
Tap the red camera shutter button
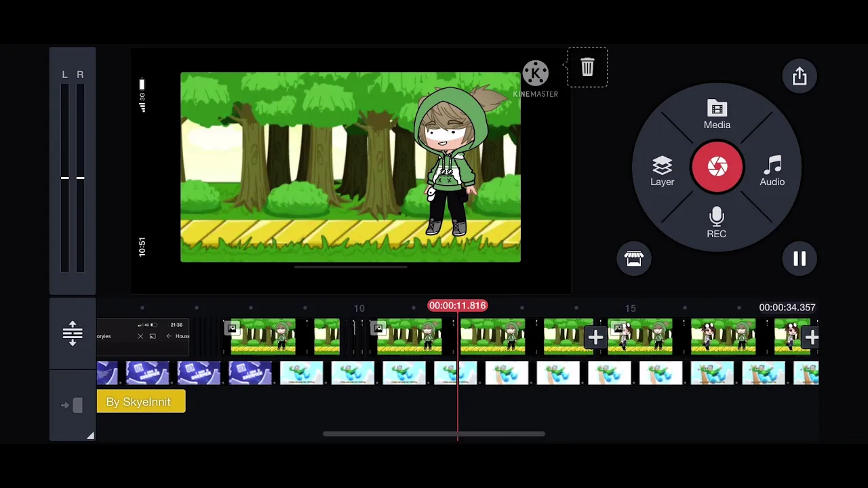point(717,167)
